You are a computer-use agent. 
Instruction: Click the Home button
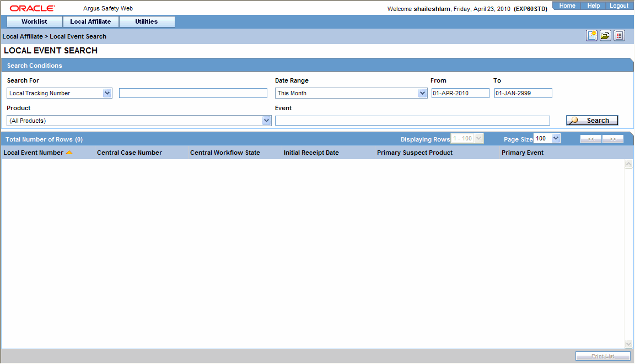[x=567, y=6]
